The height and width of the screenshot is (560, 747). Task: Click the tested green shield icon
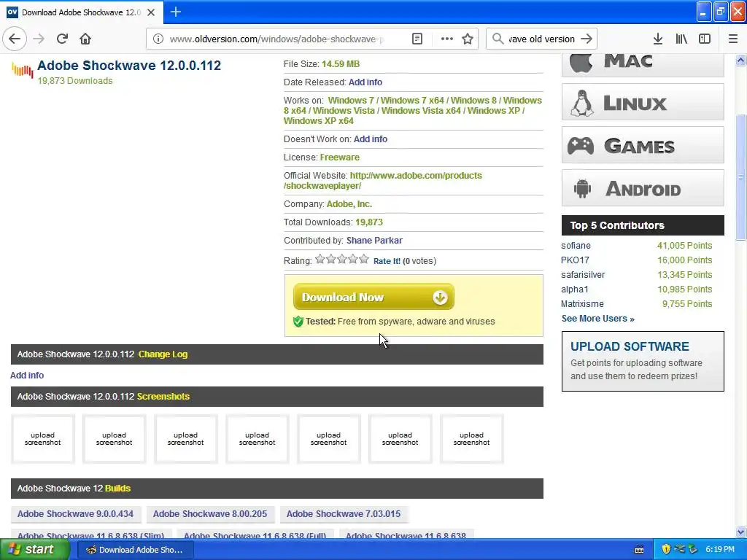(298, 322)
